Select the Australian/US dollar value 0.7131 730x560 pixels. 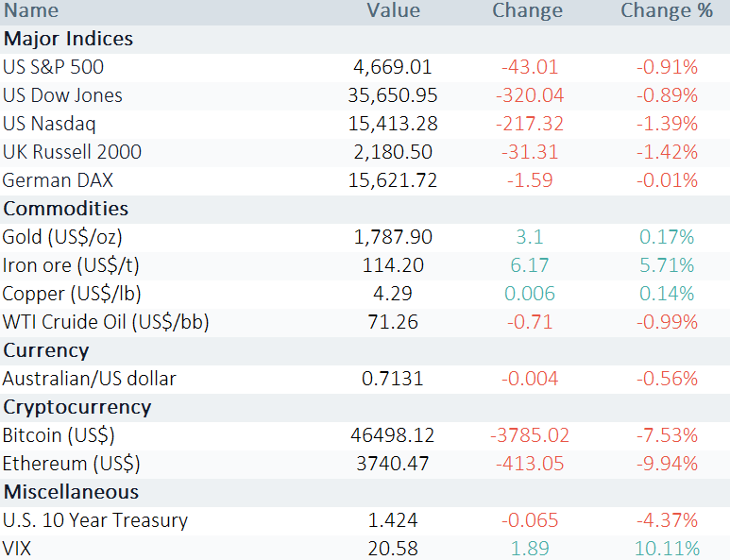[393, 380]
